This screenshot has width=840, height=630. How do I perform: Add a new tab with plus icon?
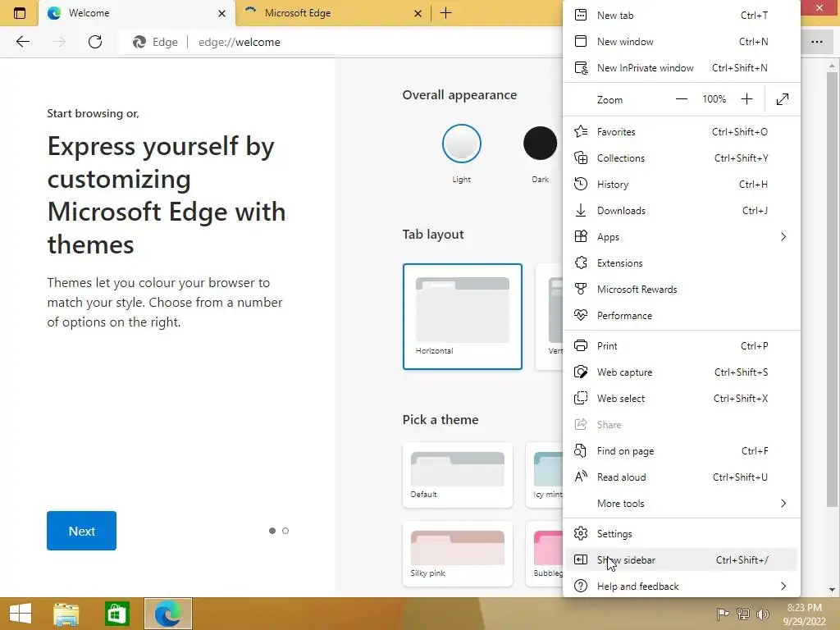tap(445, 13)
